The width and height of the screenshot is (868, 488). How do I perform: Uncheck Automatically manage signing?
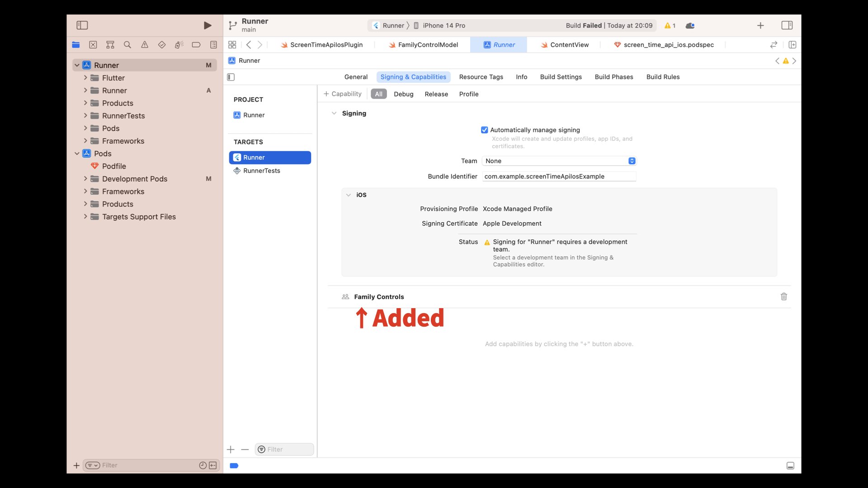click(485, 130)
